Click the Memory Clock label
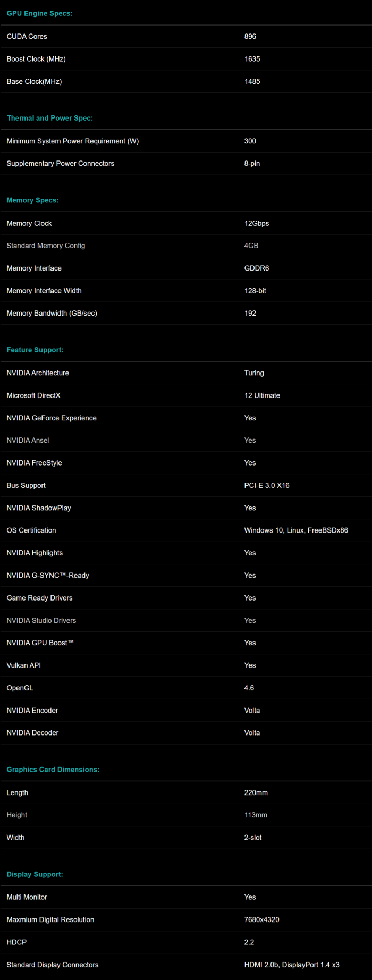Image resolution: width=372 pixels, height=980 pixels. click(x=29, y=223)
